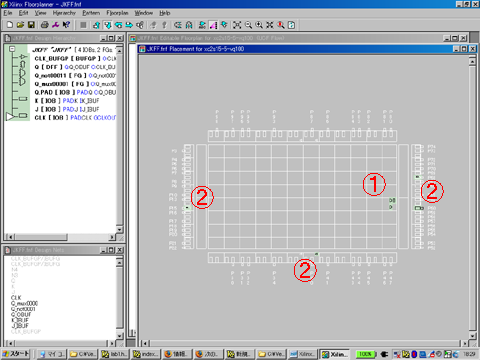
Task: Collapse the JKFF root tree node
Action: click(x=12, y=49)
